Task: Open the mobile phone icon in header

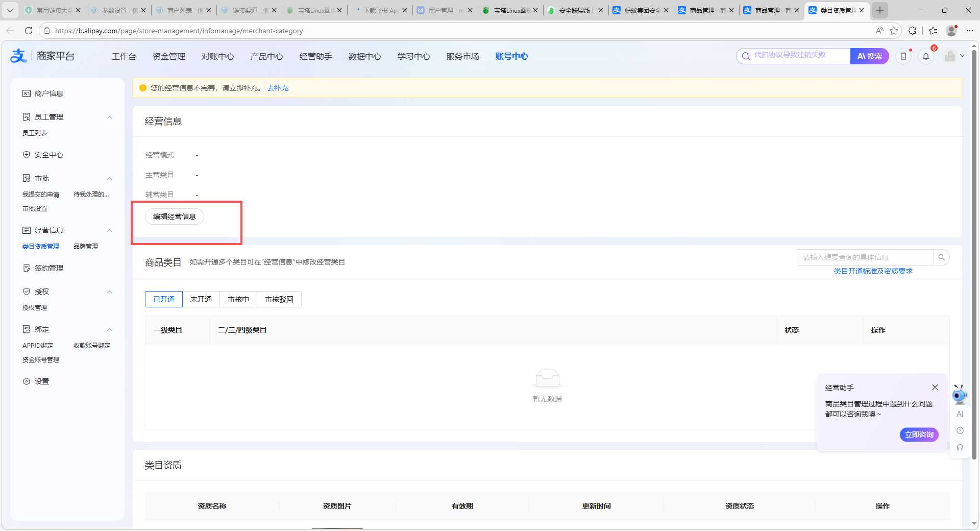Action: click(x=903, y=56)
